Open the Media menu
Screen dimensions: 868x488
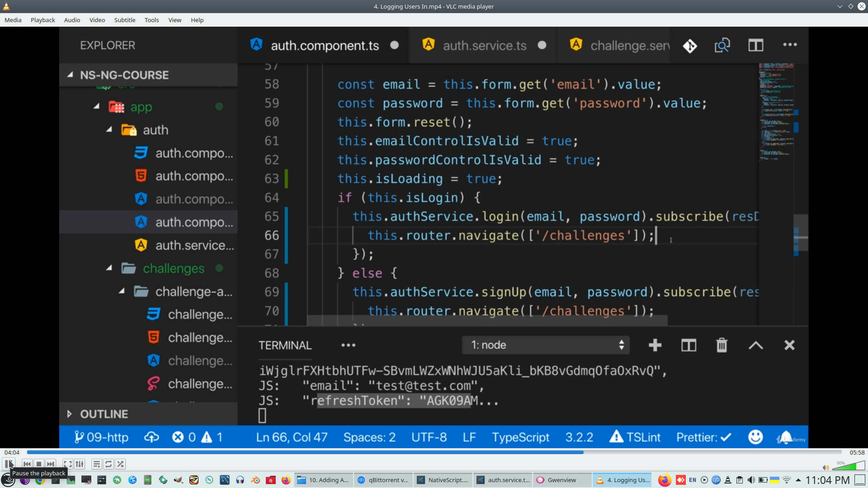tap(13, 20)
